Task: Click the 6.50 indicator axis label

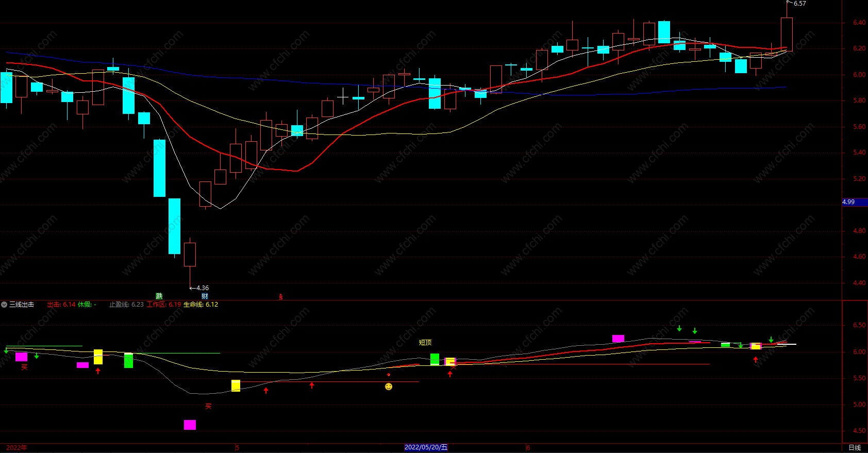Action: click(x=859, y=325)
